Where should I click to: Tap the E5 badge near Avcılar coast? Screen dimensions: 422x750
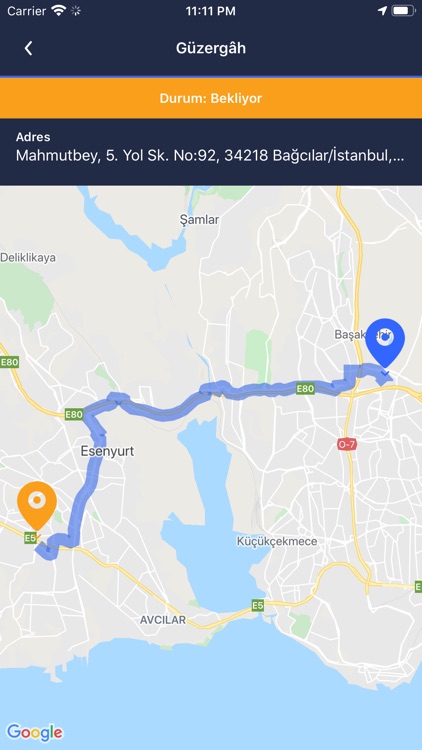(258, 606)
